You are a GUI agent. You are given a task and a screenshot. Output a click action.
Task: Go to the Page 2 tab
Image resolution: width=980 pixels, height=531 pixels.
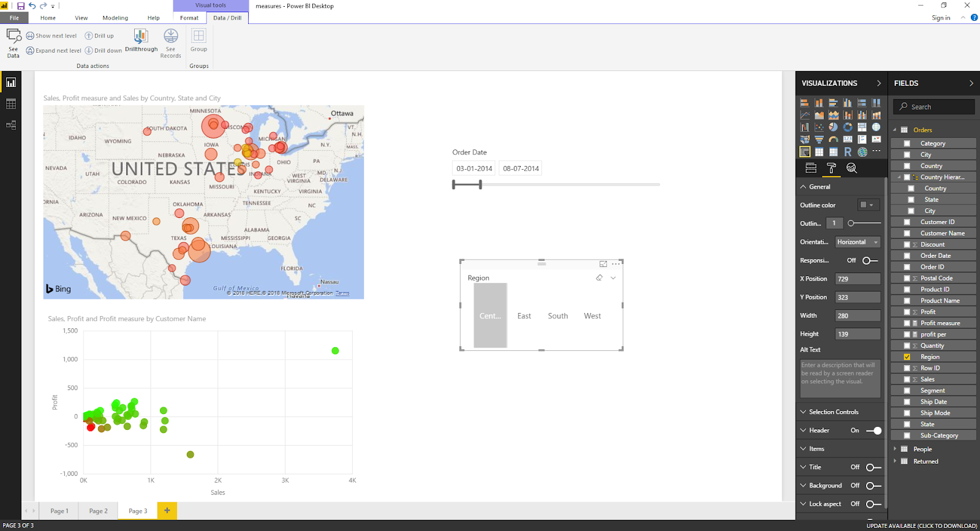98,511
